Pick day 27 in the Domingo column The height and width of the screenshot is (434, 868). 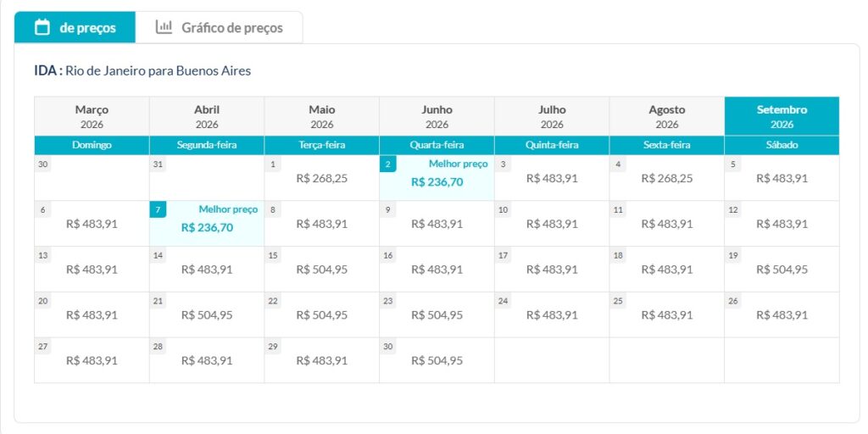pos(92,360)
